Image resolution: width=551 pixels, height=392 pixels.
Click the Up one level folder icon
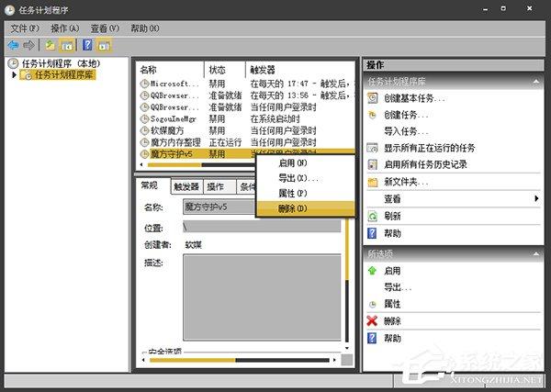(51, 45)
